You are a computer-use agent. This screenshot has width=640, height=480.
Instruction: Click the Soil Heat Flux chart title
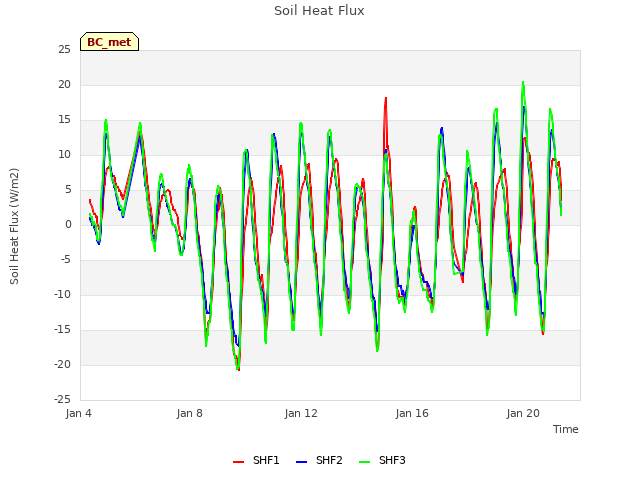(x=319, y=11)
